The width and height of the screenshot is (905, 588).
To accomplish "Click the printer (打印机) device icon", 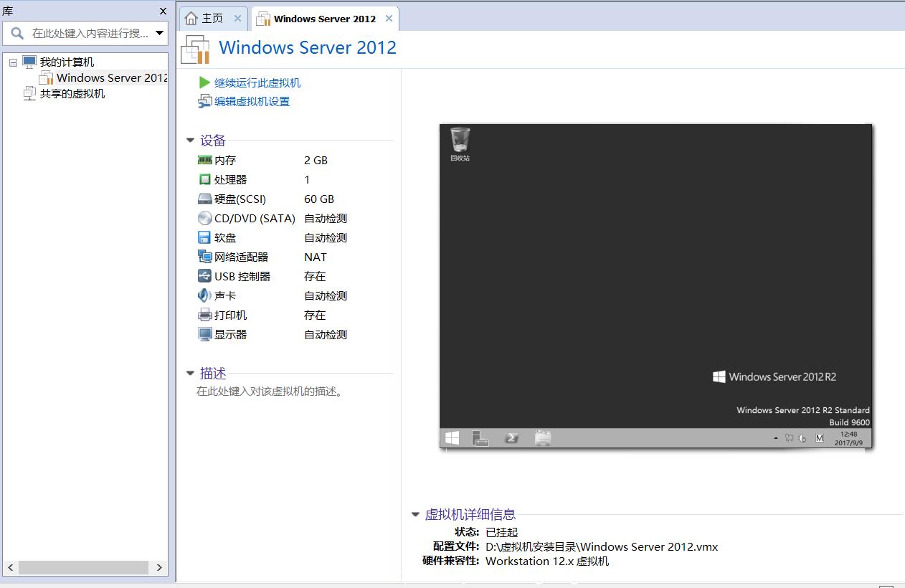I will click(204, 315).
